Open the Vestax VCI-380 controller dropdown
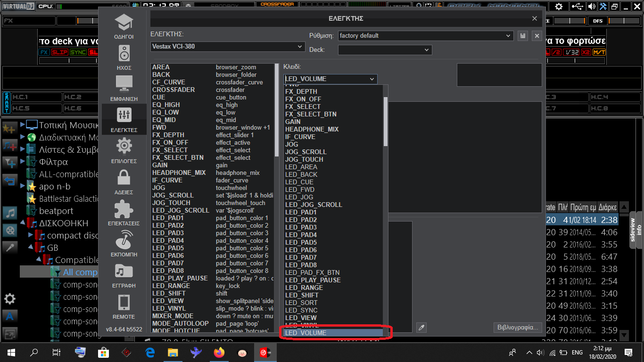The image size is (644, 362). (228, 47)
